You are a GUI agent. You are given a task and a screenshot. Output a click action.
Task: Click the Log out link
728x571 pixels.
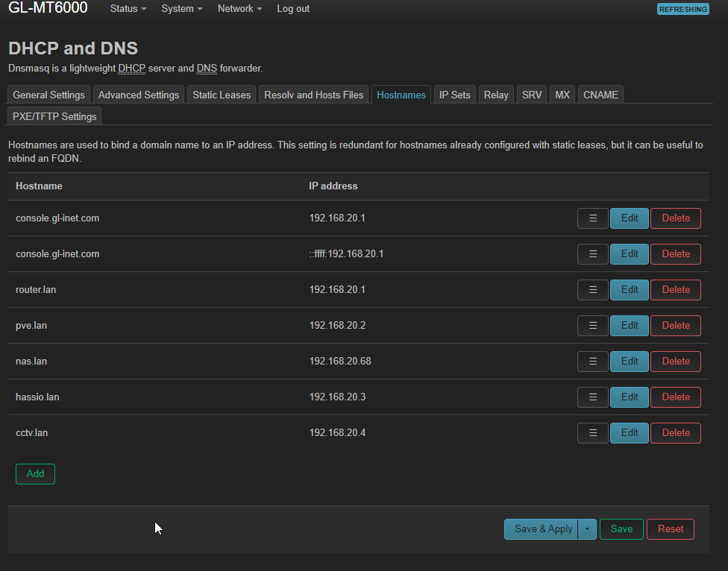point(292,9)
